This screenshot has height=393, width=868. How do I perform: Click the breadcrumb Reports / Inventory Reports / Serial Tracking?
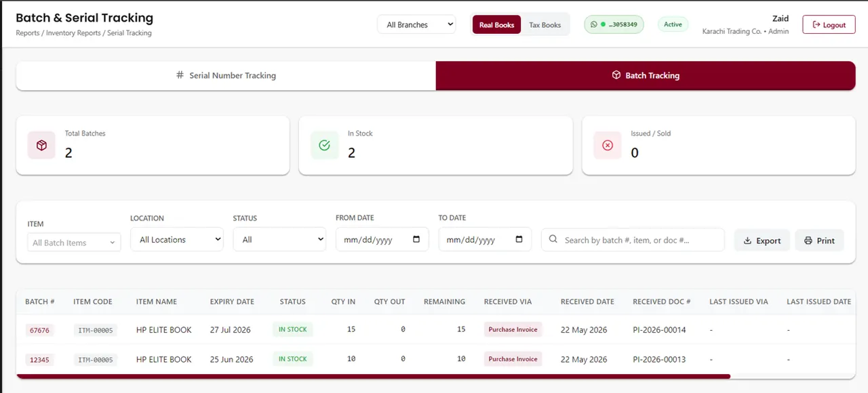83,33
